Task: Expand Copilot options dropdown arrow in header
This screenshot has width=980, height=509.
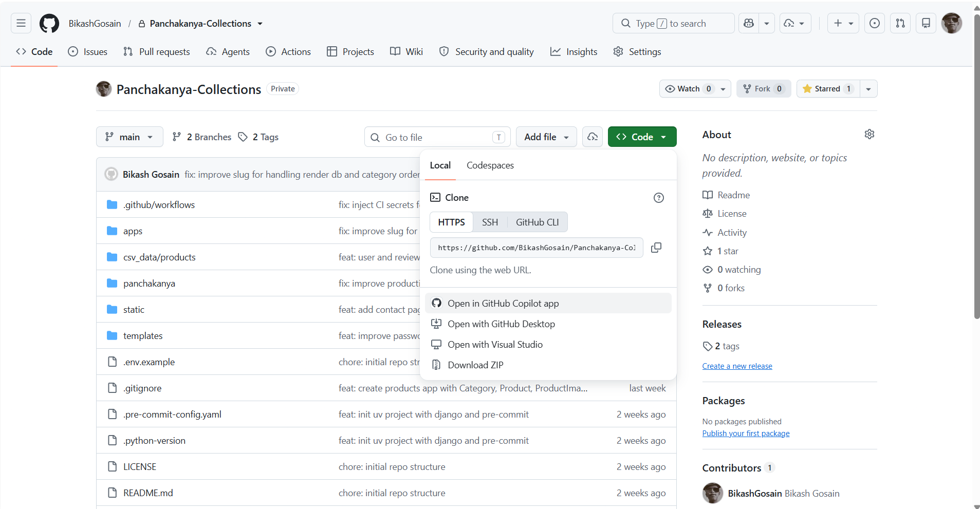Action: click(x=767, y=23)
